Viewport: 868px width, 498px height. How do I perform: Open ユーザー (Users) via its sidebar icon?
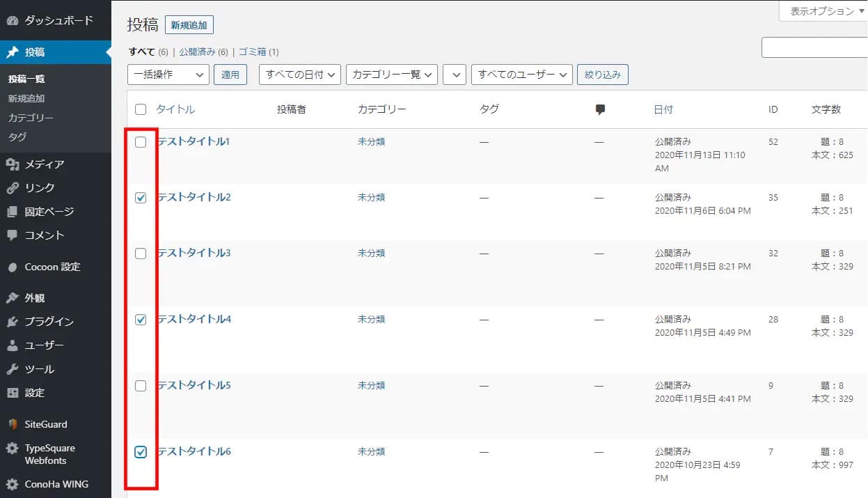tap(13, 345)
